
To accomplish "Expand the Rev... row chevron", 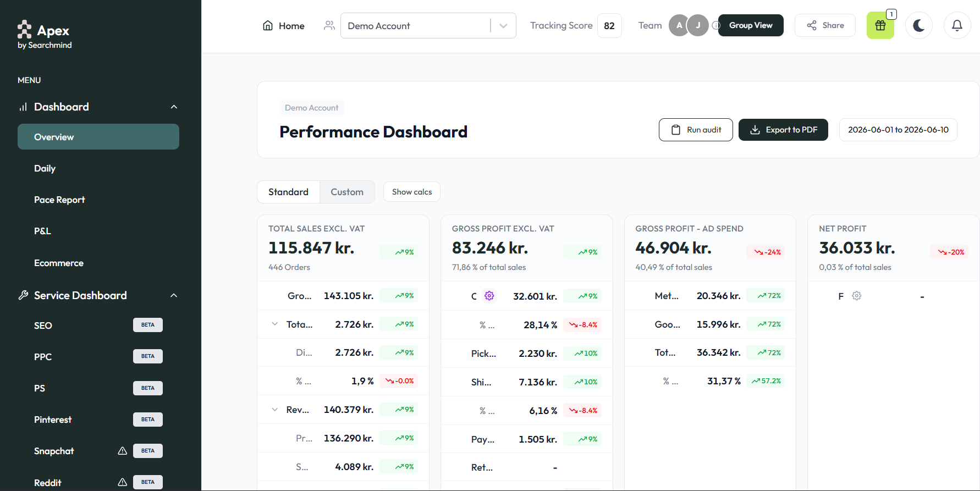I will [274, 410].
